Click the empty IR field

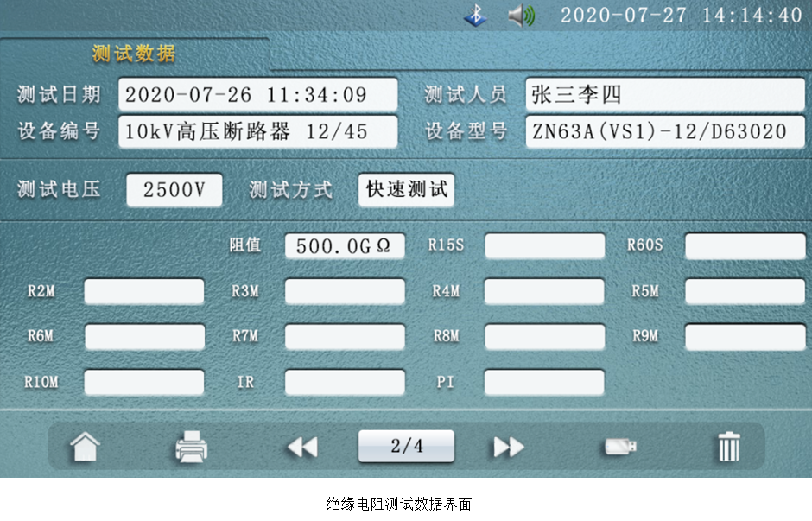(345, 382)
